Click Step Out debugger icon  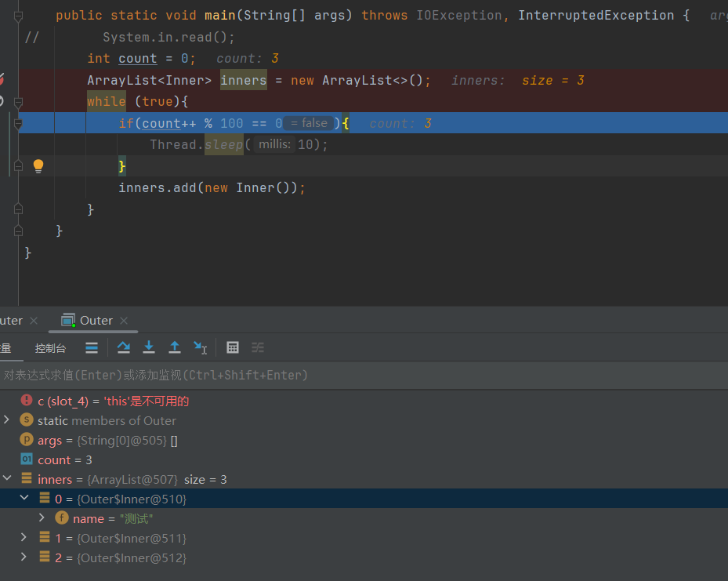175,347
